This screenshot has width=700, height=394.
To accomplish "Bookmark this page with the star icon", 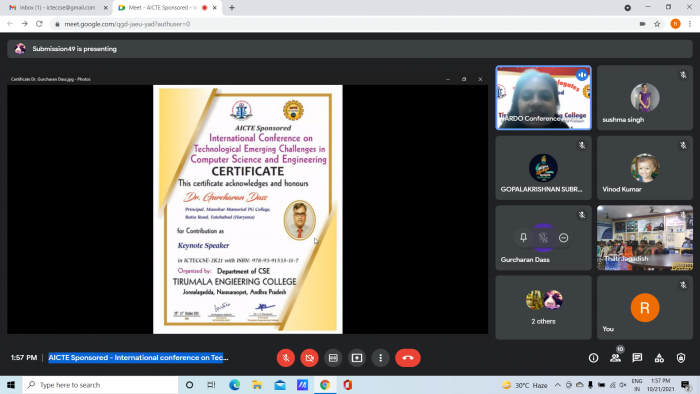I will tap(657, 24).
